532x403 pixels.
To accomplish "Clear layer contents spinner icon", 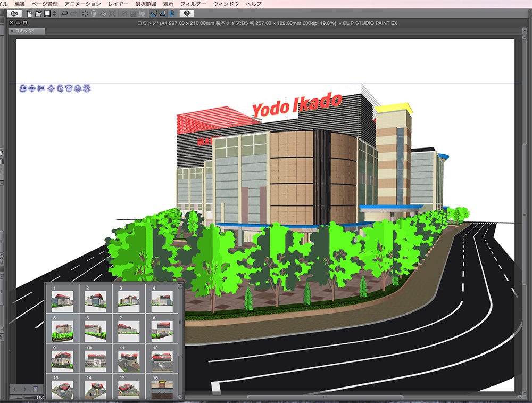I will (85, 14).
